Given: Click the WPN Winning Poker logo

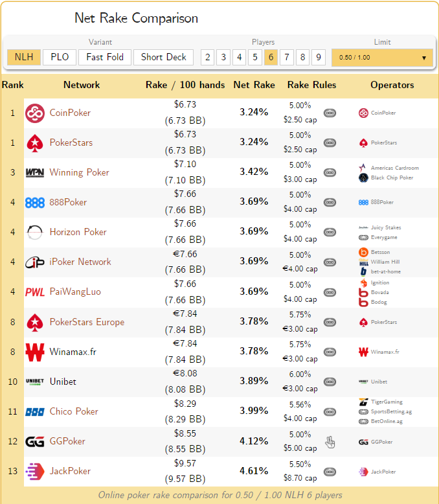Looking at the screenshot, I should point(35,173).
